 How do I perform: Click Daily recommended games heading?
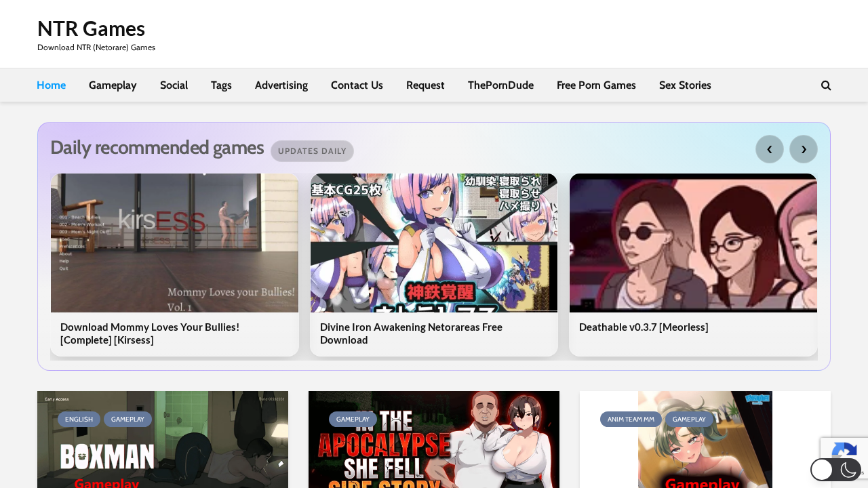pyautogui.click(x=157, y=147)
